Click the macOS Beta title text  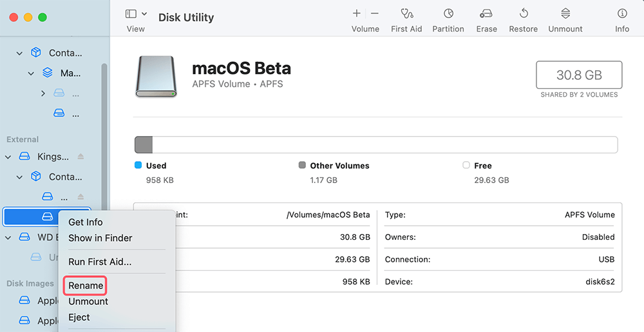241,68
